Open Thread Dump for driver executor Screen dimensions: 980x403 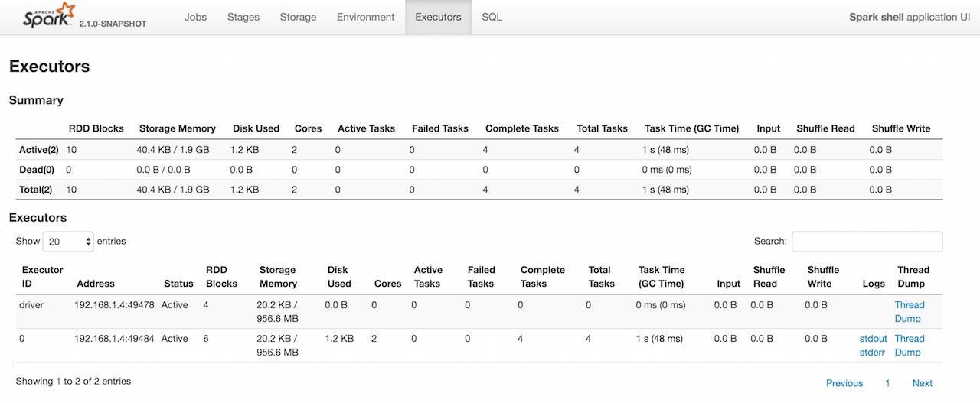click(910, 312)
